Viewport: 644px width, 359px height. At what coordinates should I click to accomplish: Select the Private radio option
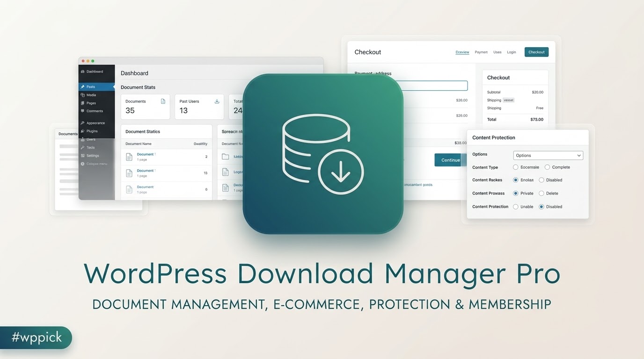click(516, 193)
